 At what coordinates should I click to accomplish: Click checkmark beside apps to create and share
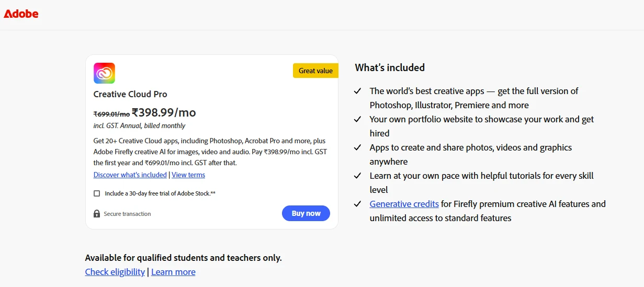point(358,147)
